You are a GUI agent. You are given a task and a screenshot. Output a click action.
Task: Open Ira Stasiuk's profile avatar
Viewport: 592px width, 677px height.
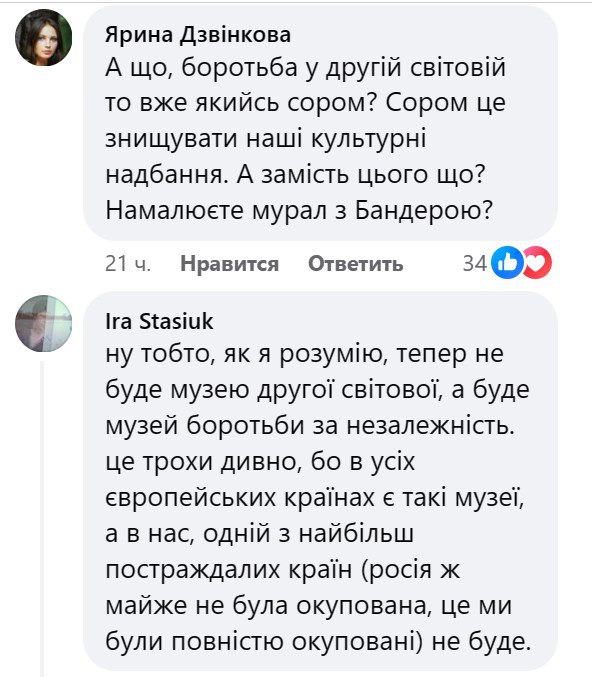pos(44,323)
